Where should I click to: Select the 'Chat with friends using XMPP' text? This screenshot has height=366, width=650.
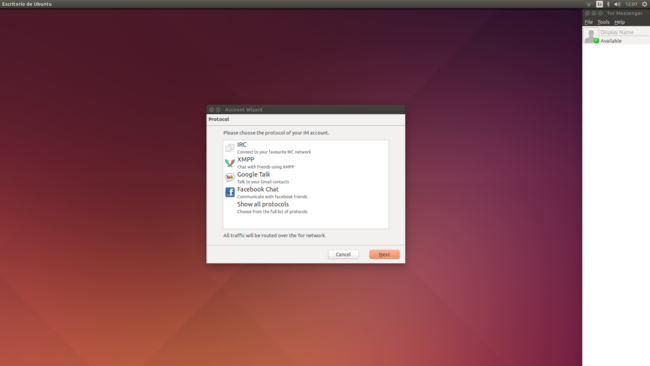tap(266, 167)
